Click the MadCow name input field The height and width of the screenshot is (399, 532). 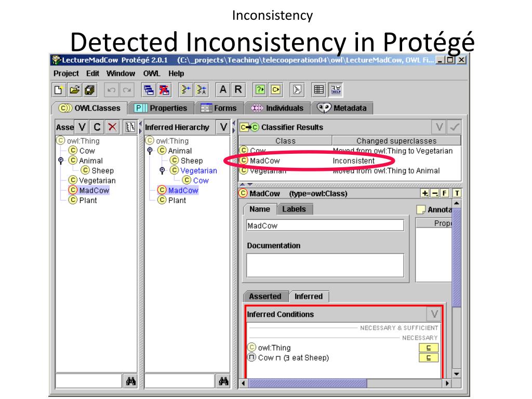(x=325, y=225)
